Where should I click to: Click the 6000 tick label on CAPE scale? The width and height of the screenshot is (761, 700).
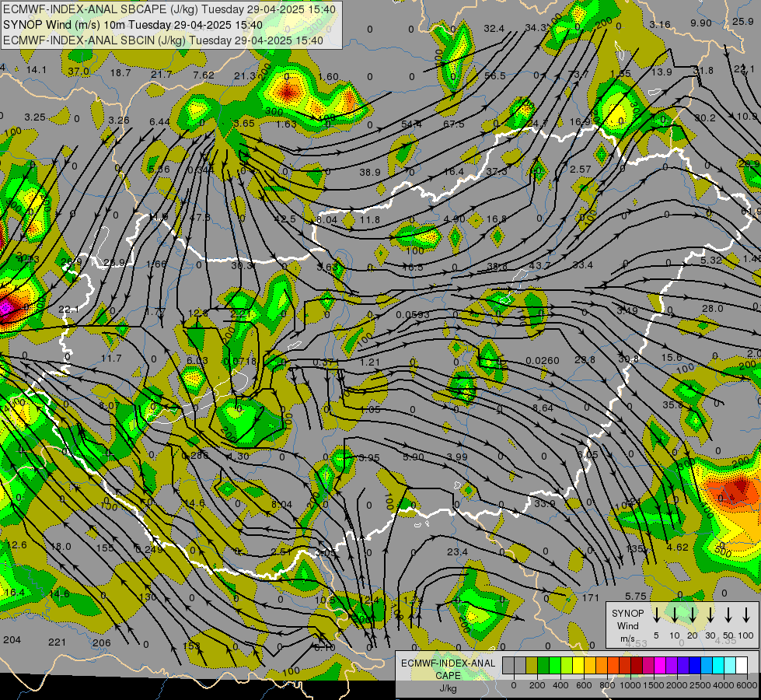pos(747,685)
